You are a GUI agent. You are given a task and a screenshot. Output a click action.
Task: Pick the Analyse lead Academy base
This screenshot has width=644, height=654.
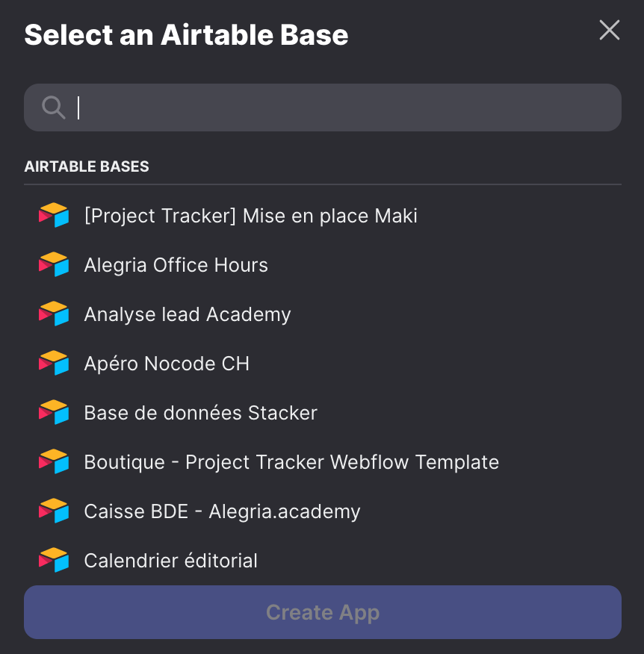click(x=323, y=314)
